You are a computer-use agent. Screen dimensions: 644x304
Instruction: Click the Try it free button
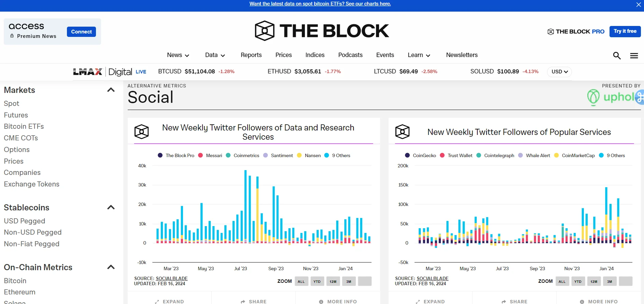click(625, 31)
